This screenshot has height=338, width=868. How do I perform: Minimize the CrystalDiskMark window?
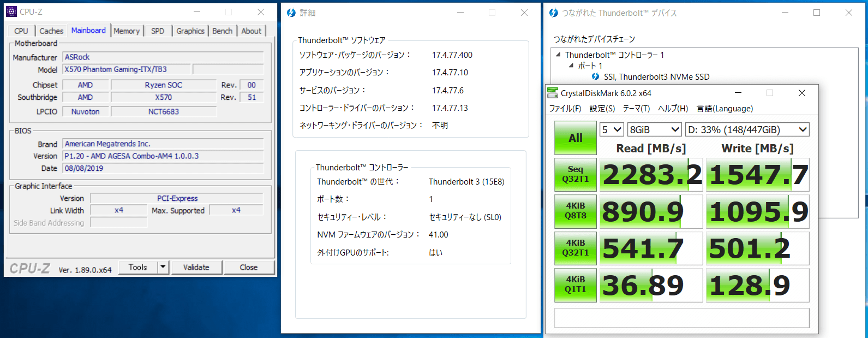click(738, 93)
